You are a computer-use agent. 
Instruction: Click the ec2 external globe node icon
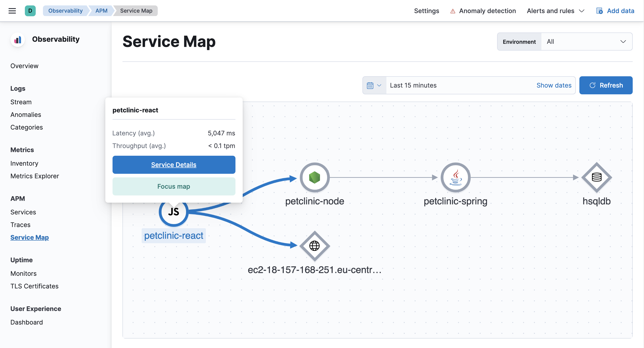coord(315,246)
